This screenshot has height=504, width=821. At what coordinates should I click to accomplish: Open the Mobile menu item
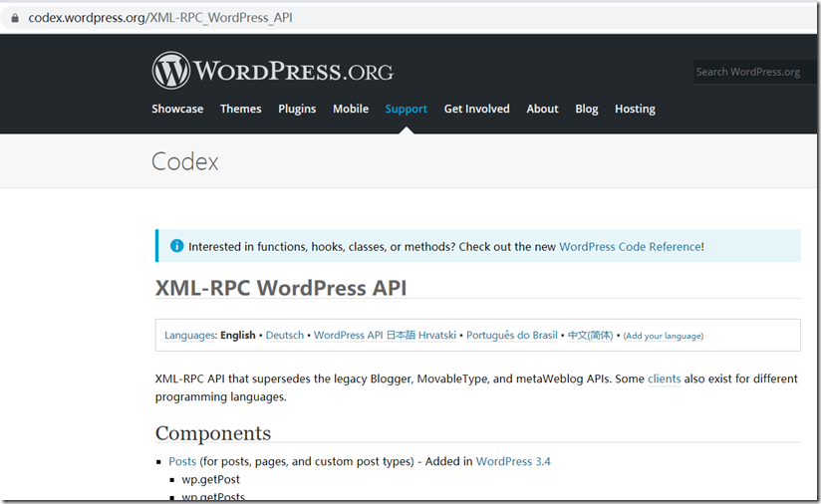351,109
